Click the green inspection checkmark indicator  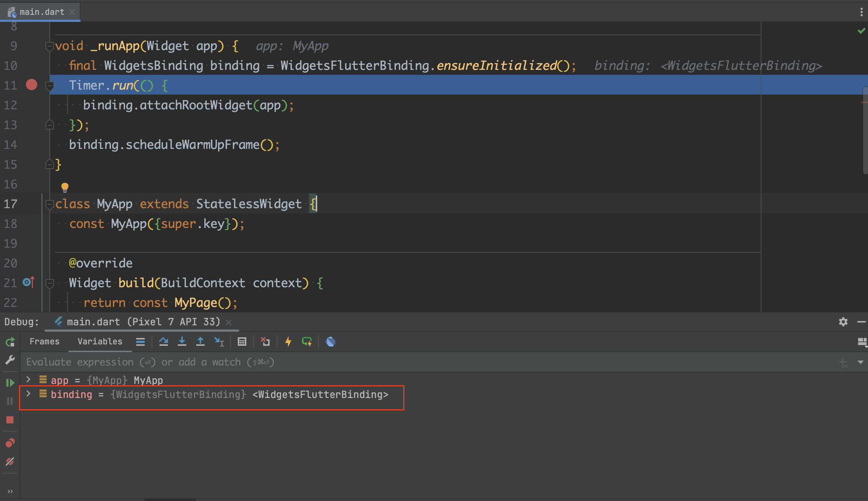click(x=861, y=31)
